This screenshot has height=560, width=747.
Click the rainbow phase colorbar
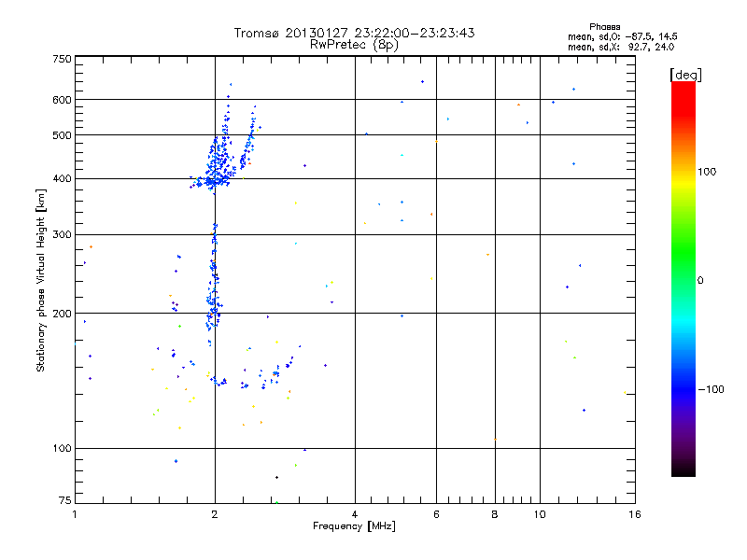pos(684,279)
